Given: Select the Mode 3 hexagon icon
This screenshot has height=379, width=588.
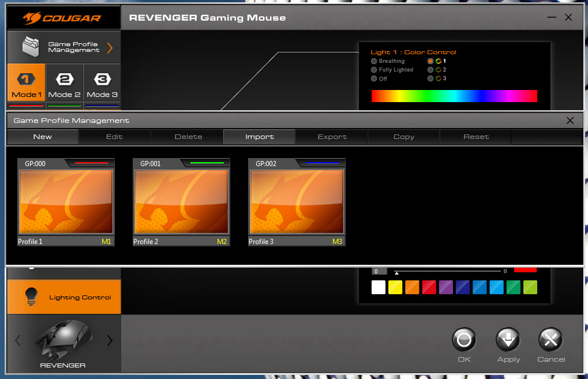Looking at the screenshot, I should click(x=102, y=79).
